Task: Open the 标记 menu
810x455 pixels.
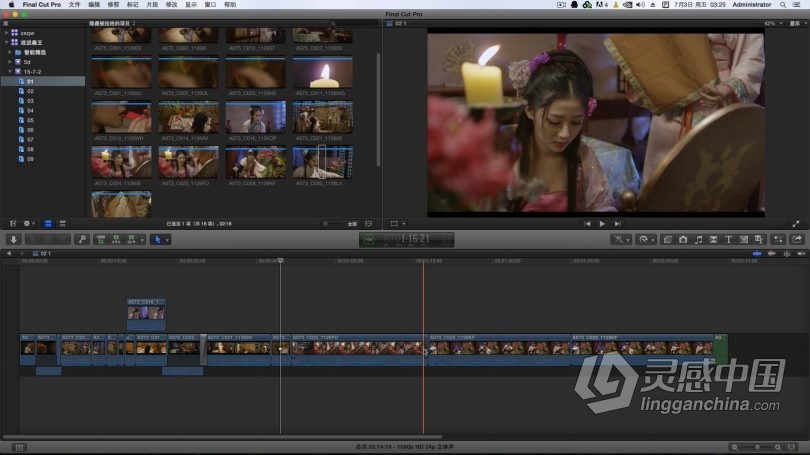Action: point(133,4)
